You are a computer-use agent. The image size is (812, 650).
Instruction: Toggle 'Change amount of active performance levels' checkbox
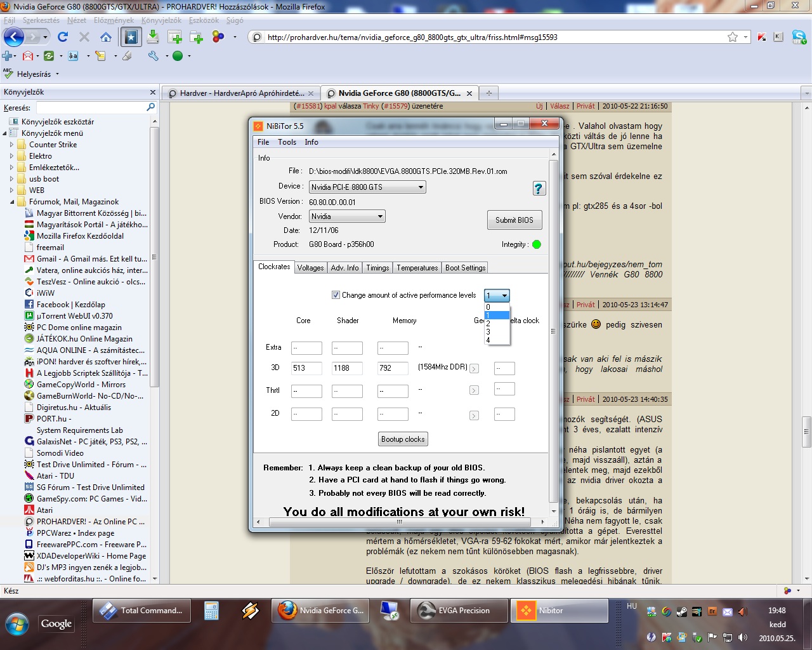click(336, 295)
